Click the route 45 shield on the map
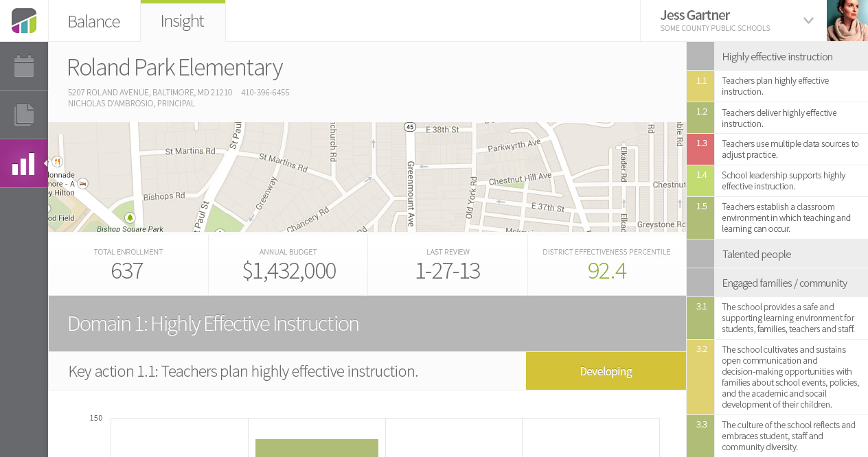Screen dimensions: 868x457 410,127
